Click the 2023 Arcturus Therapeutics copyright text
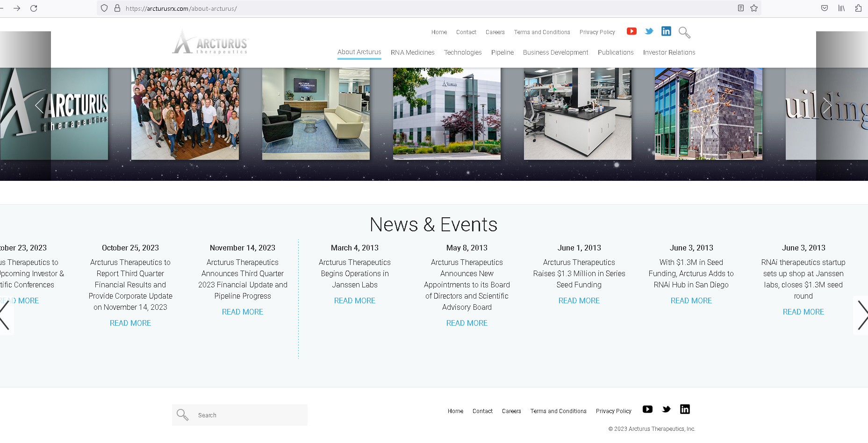Screen dimensions: 868x443 point(652,429)
